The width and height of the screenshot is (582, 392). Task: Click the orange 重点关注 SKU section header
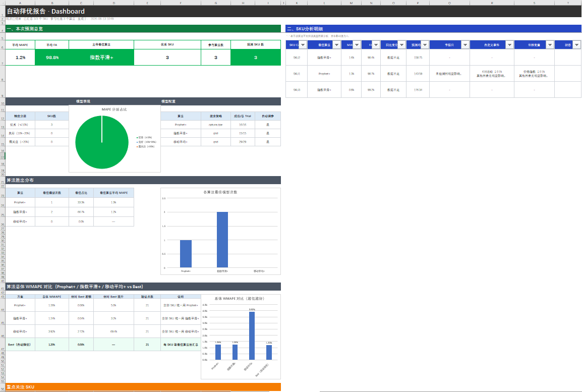pyautogui.click(x=143, y=387)
